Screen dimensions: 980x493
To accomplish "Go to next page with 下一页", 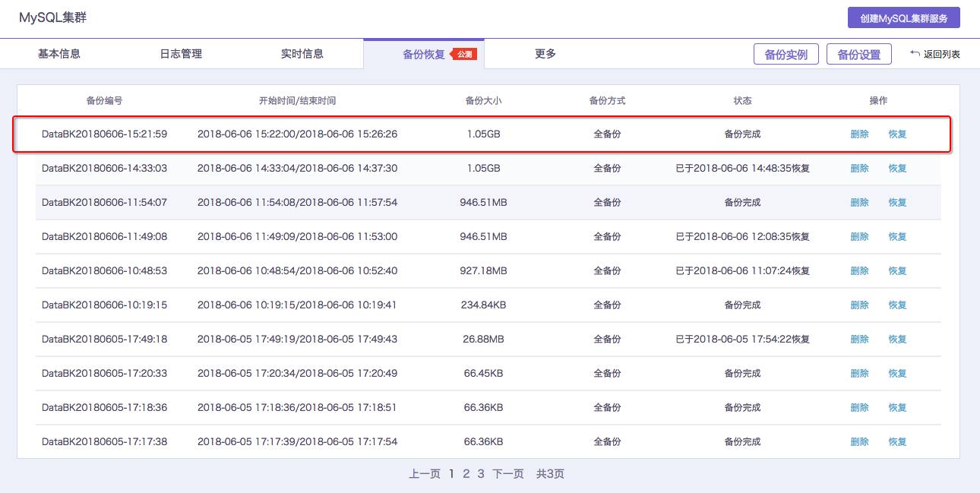I will pos(508,474).
